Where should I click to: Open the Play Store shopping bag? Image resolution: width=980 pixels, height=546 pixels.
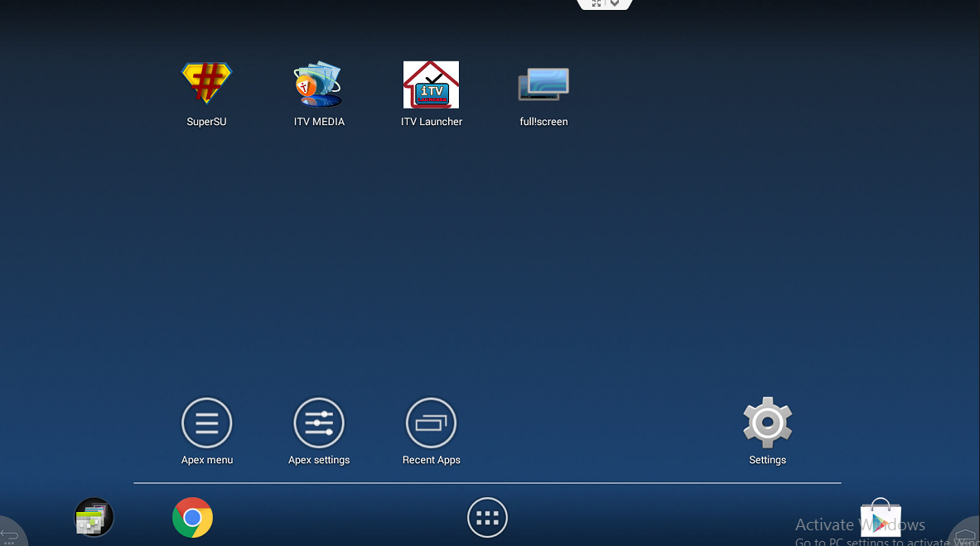[881, 518]
